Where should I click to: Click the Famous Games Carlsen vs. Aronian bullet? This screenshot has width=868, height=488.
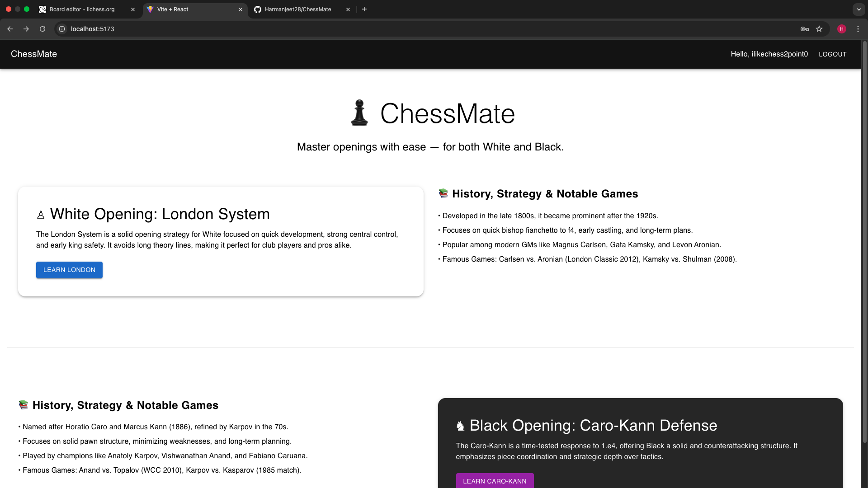[587, 259]
